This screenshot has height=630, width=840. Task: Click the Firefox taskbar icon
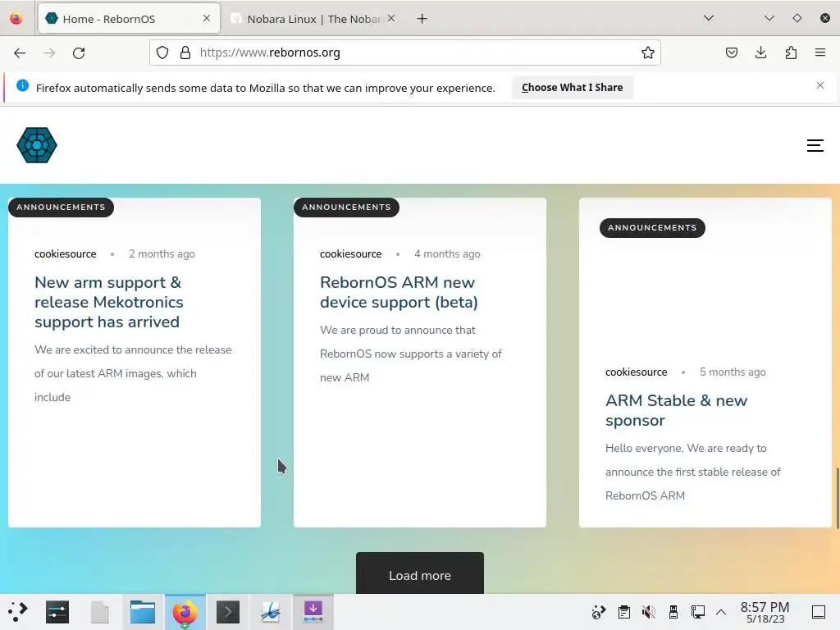(185, 612)
